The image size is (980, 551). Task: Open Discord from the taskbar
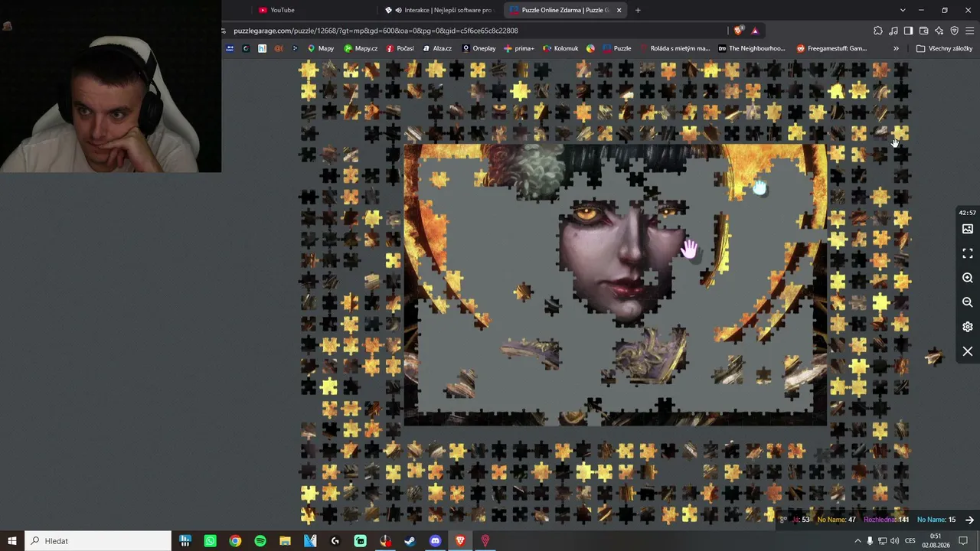coord(435,541)
